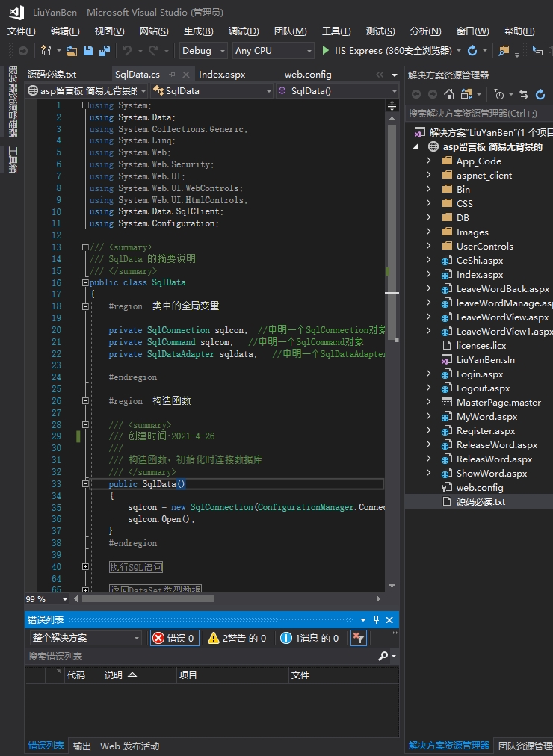Toggle the Messages 0 filter button
The width and height of the screenshot is (553, 756).
click(309, 638)
